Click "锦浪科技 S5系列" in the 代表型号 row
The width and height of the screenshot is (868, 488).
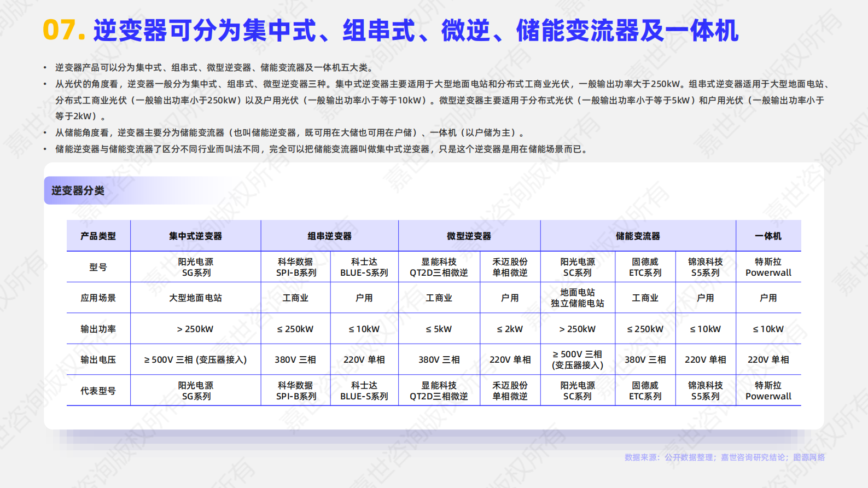(706, 391)
